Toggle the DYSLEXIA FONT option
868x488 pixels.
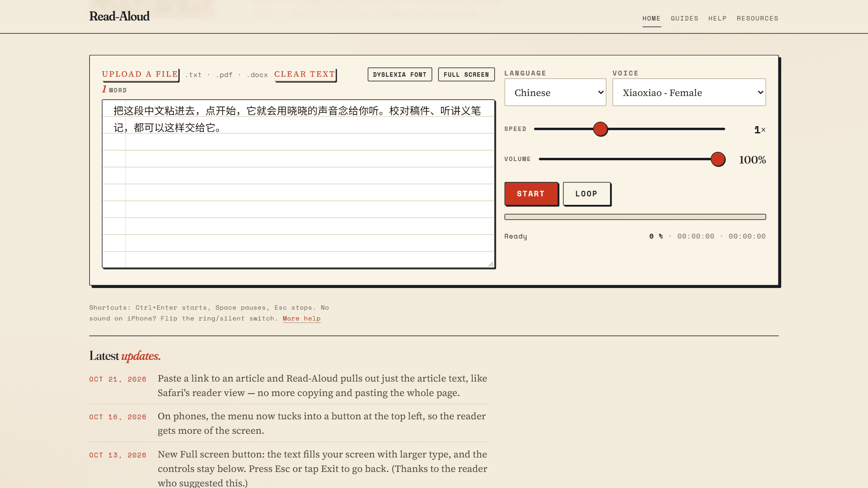(x=400, y=74)
